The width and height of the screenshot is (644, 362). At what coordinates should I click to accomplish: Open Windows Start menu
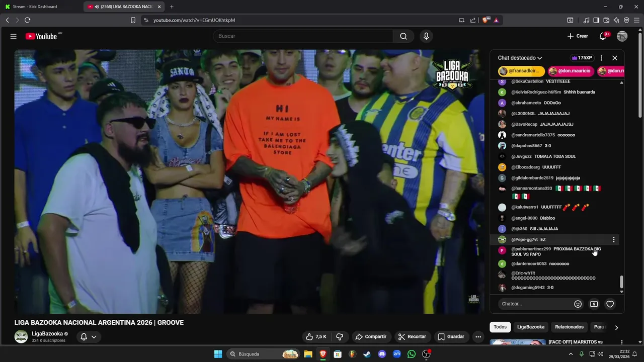click(x=218, y=354)
